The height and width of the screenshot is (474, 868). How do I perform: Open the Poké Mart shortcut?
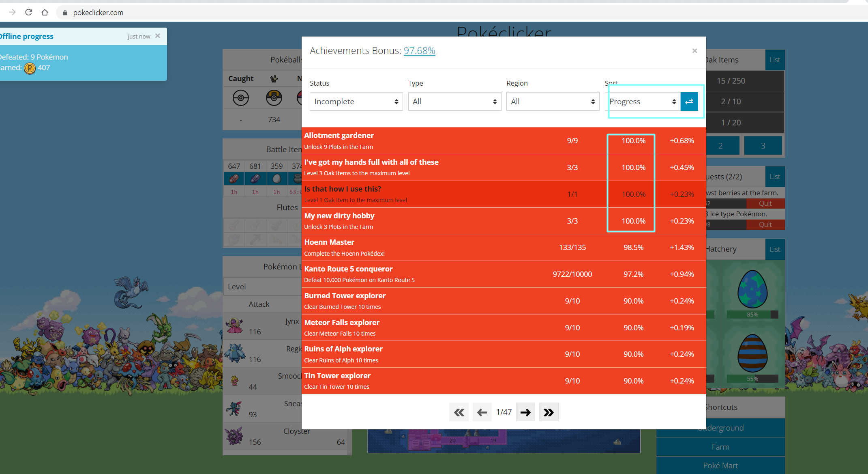coord(720,465)
